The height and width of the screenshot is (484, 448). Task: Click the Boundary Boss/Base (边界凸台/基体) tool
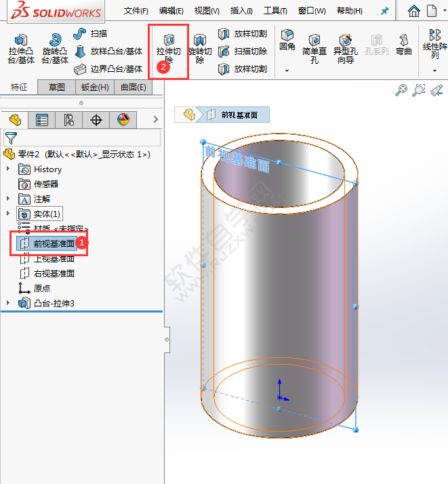(108, 69)
